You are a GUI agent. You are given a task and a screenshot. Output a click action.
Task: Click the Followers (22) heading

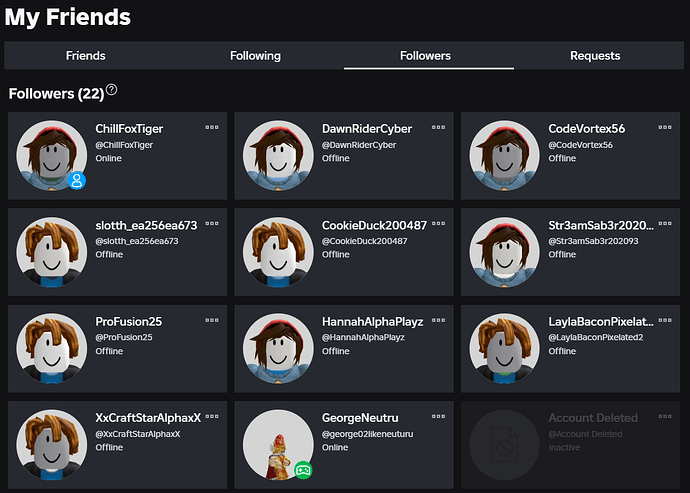[56, 94]
